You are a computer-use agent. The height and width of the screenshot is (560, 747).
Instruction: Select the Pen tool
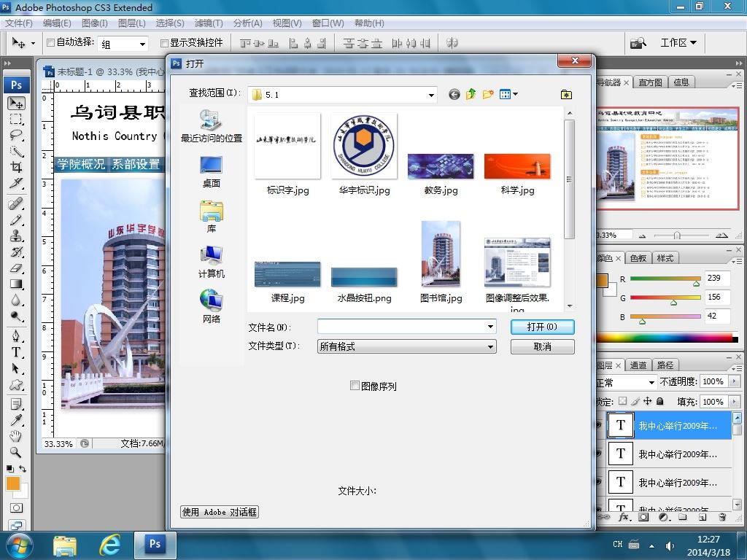pos(17,336)
